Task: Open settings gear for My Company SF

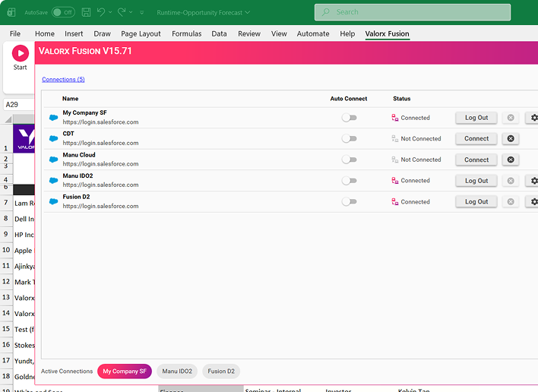Action: pos(533,118)
